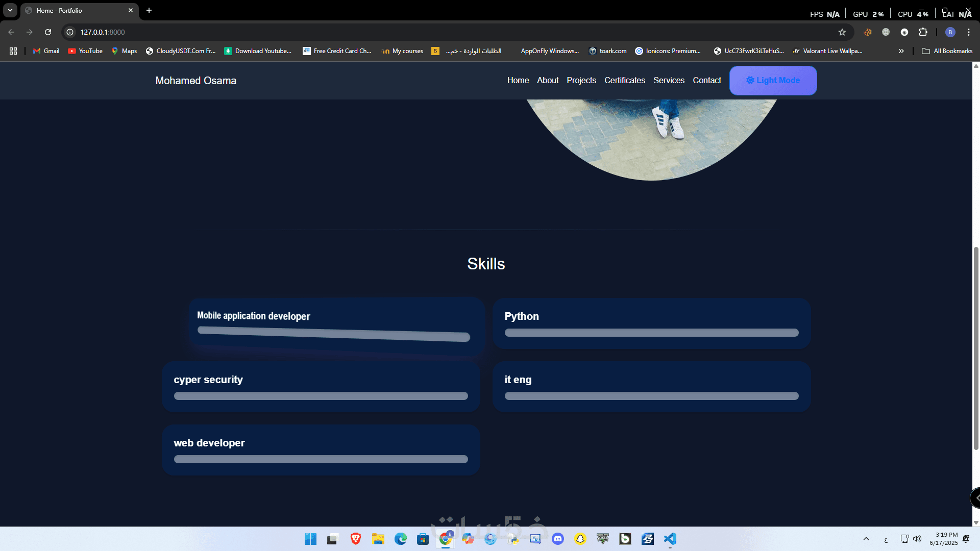Screen dimensions: 980x551
Task: Open the Chrome apps grid icon
Action: point(13,51)
